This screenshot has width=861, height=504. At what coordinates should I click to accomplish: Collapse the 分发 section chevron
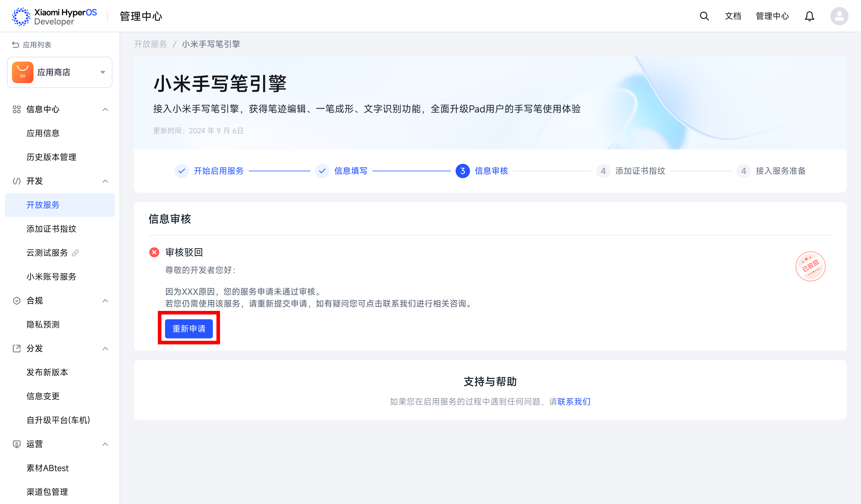[105, 349]
